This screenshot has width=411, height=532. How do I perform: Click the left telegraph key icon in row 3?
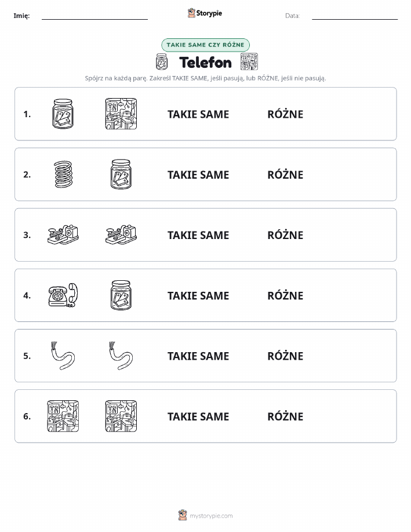tap(63, 234)
